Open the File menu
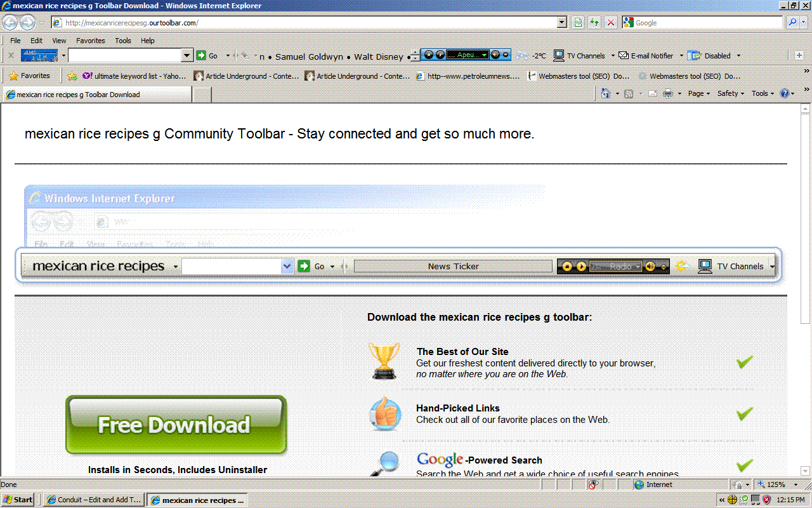 coord(15,41)
